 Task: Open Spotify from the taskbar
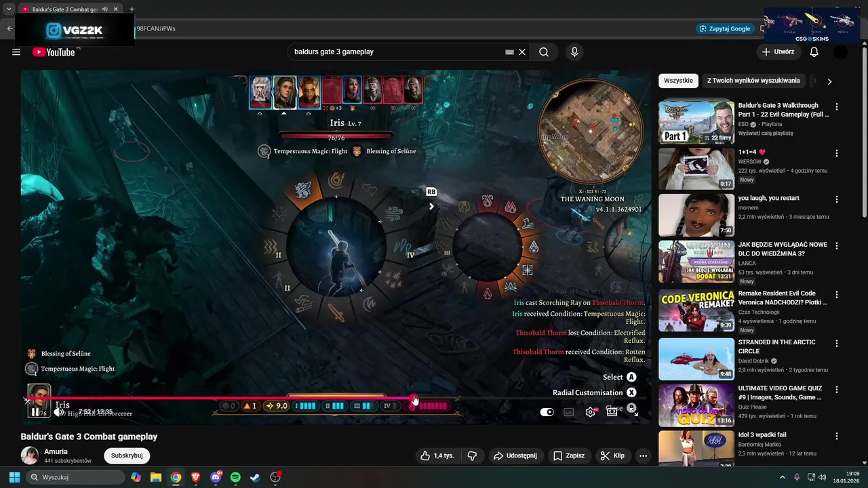click(x=235, y=477)
